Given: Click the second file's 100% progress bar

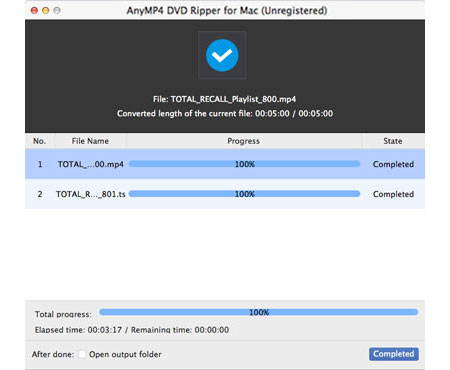Looking at the screenshot, I should tap(244, 194).
